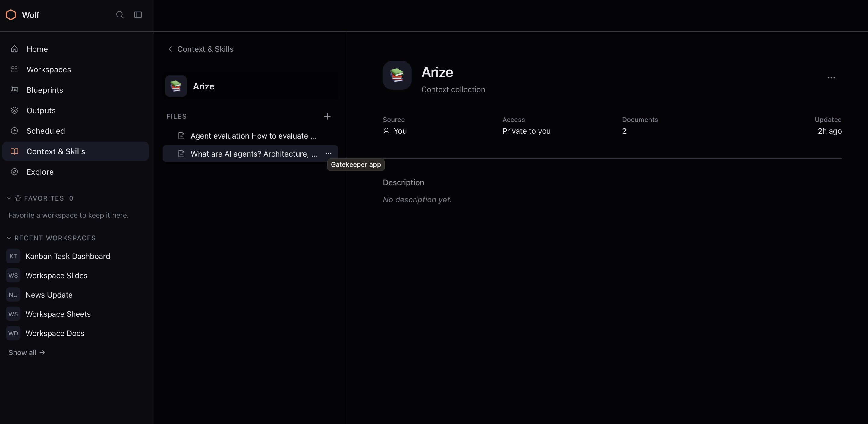Click the Favorites star icon
This screenshot has height=424, width=868.
point(18,198)
